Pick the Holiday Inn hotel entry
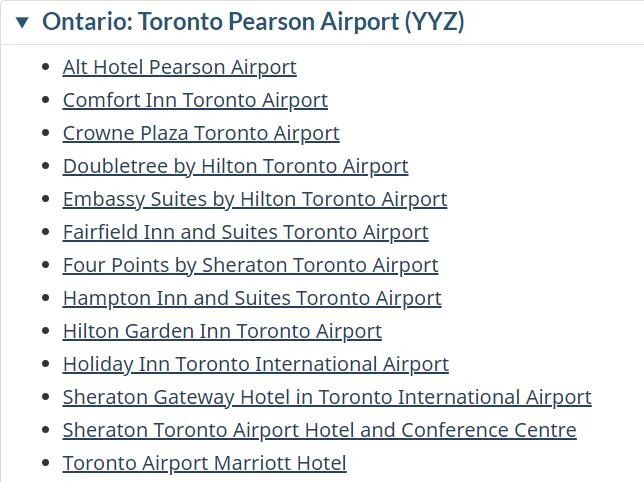644x482 pixels. click(x=255, y=364)
